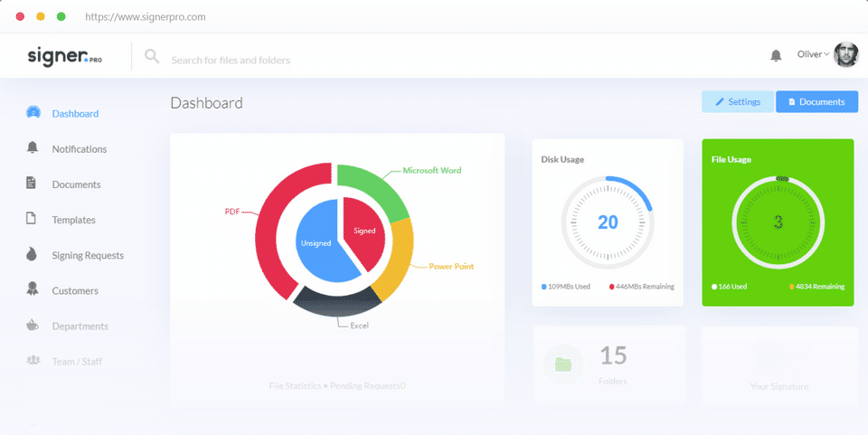Click the File Usage circular gauge
868x435 pixels.
coord(778,222)
